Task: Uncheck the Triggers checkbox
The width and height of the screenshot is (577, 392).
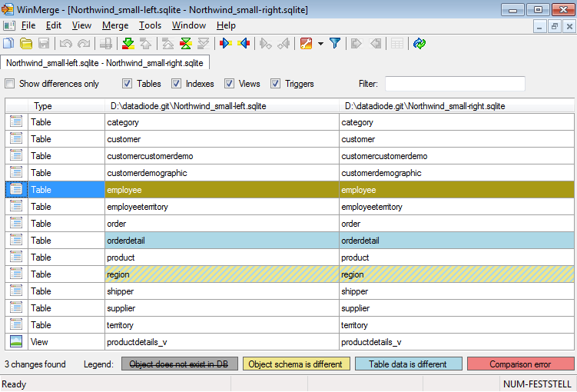Action: 275,84
